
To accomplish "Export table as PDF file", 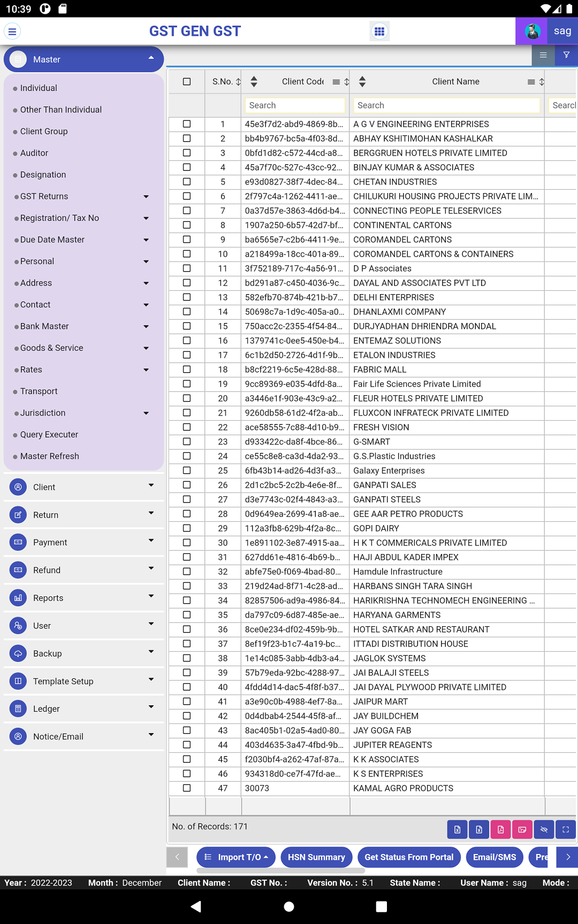I will coord(500,829).
